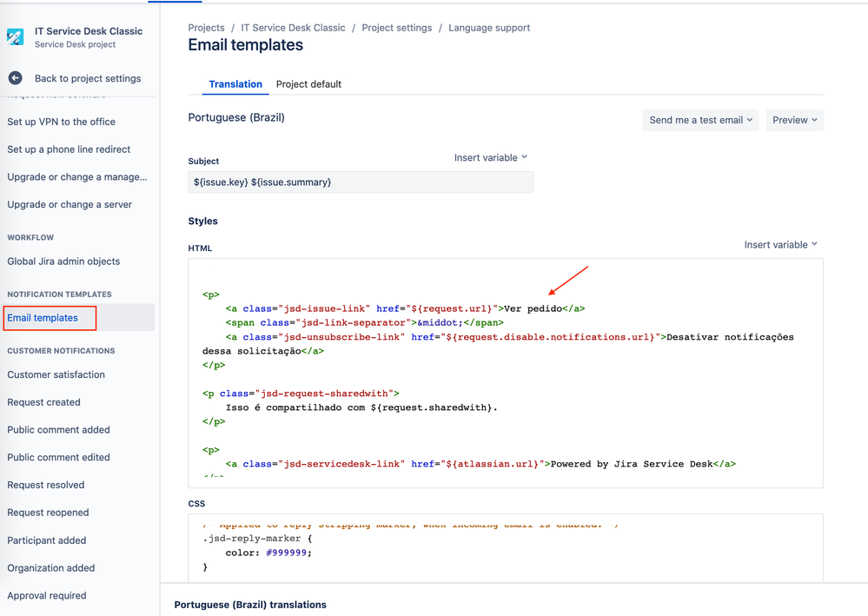Click the back arrow circle icon
Image resolution: width=868 pixels, height=616 pixels.
pyautogui.click(x=16, y=78)
